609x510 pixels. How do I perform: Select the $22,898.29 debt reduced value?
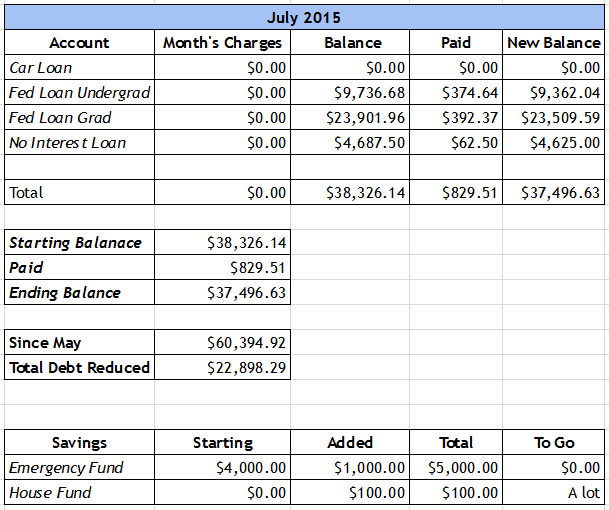click(222, 367)
